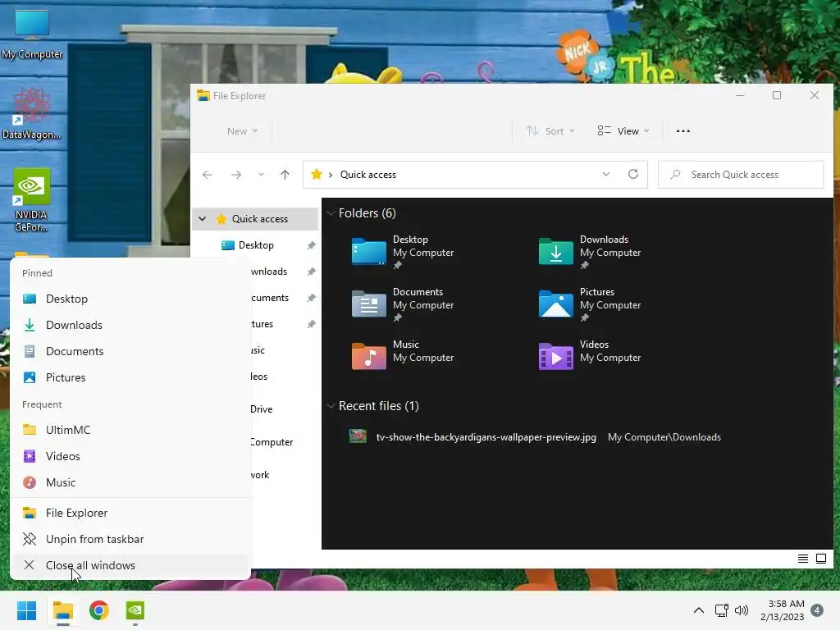Select the NVIDIA GeForce desktop shortcut

coord(32,200)
